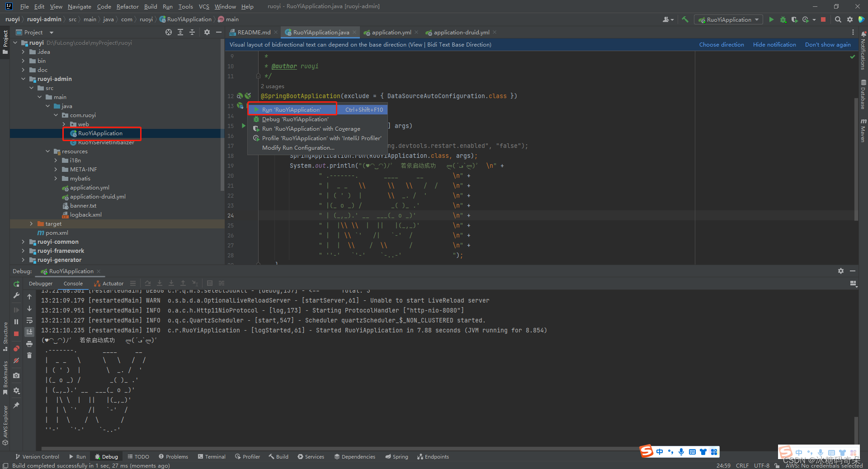Click Don't show again link
Screen dimensions: 868x469
click(828, 45)
